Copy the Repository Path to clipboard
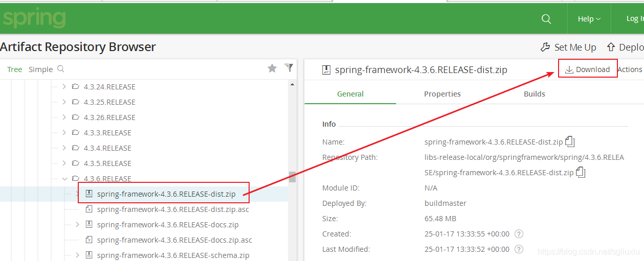This screenshot has height=261, width=644. click(581, 172)
